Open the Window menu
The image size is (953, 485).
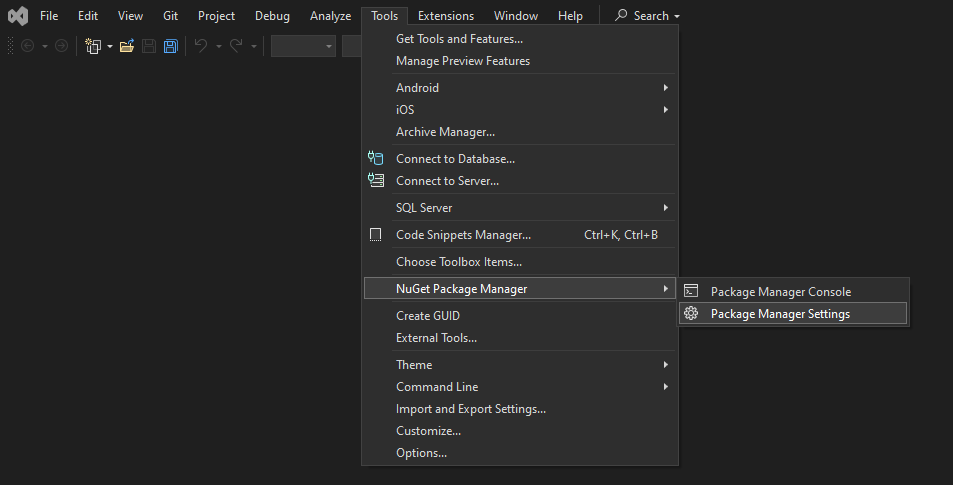[516, 16]
